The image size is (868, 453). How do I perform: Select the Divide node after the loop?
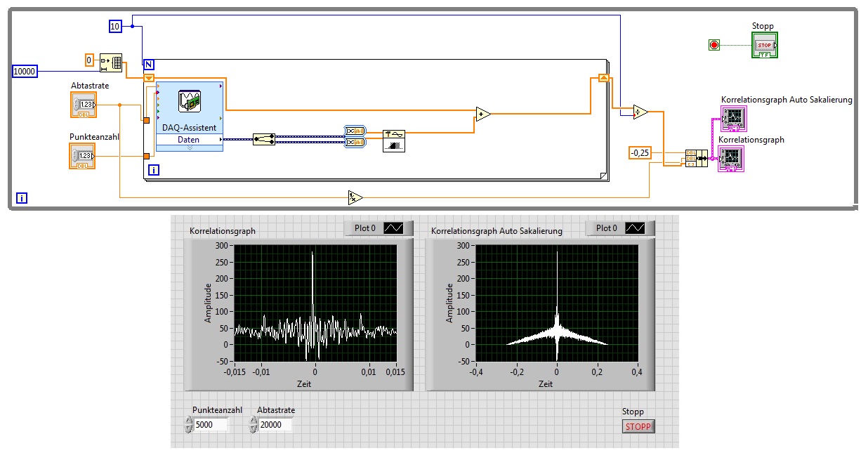(x=640, y=112)
